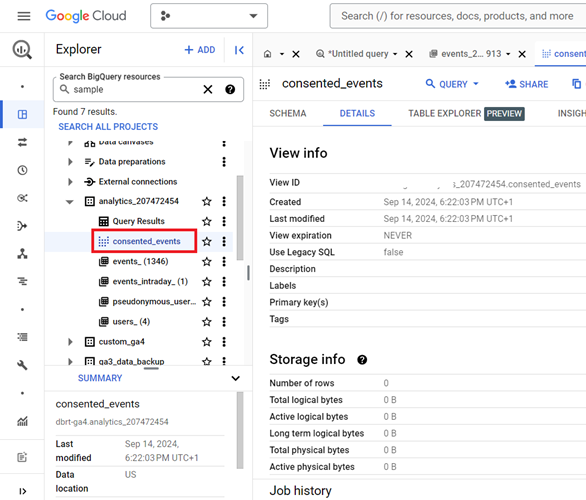
Task: Open Storage info help icon
Action: pos(362,359)
